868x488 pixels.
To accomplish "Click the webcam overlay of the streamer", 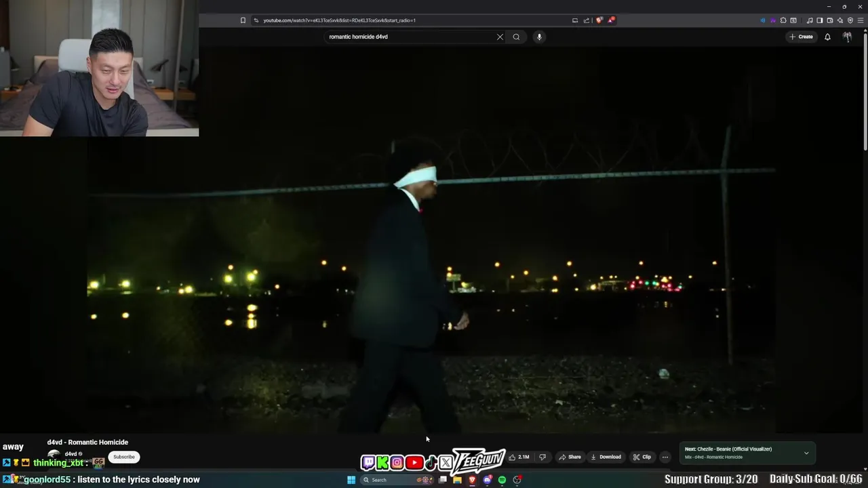I will click(x=99, y=68).
